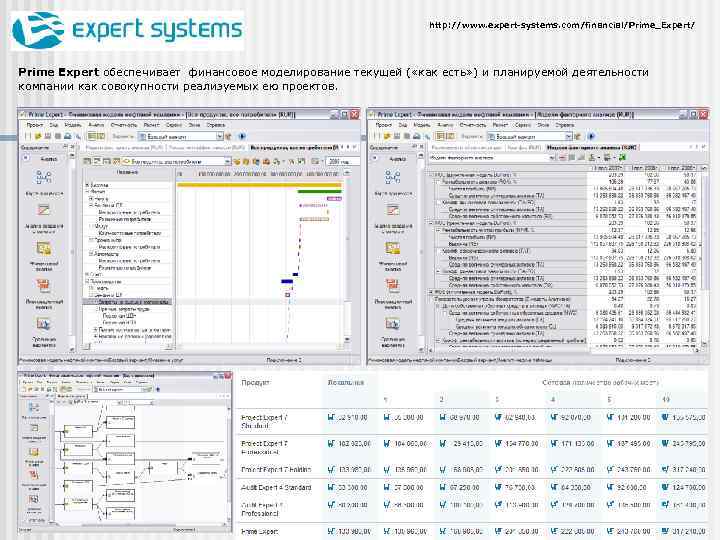
Task: Select the highlighted gray tree row in left window
Action: tap(128, 302)
